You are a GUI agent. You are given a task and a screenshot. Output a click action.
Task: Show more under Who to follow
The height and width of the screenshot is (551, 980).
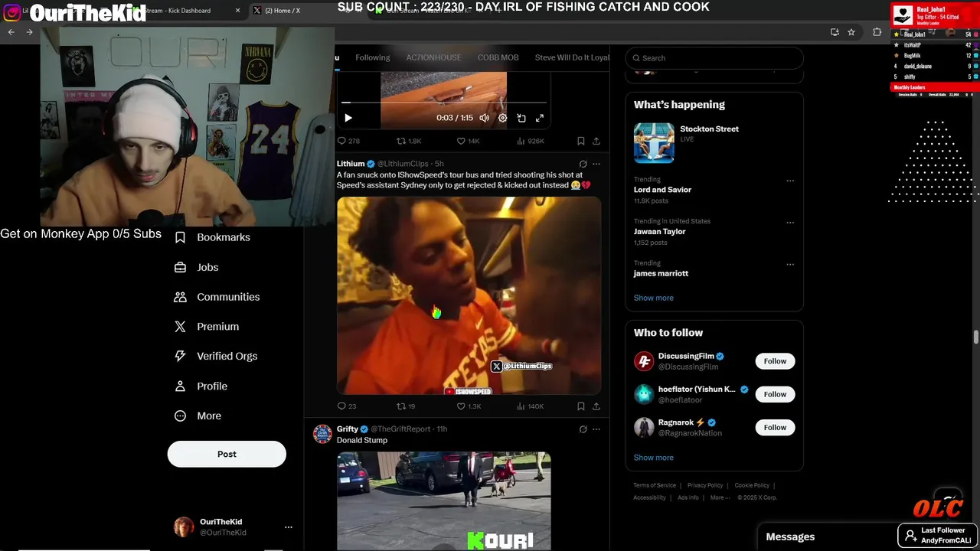click(x=654, y=458)
